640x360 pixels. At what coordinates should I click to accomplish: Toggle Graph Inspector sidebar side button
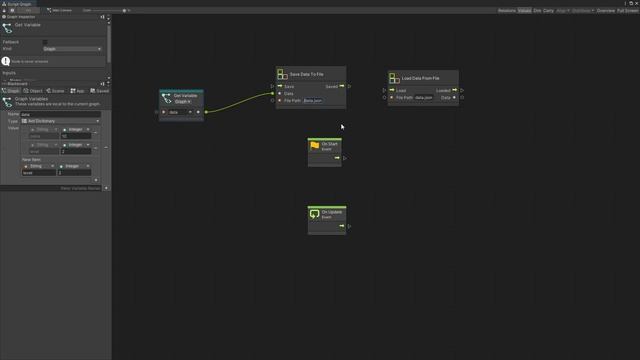[x=102, y=17]
